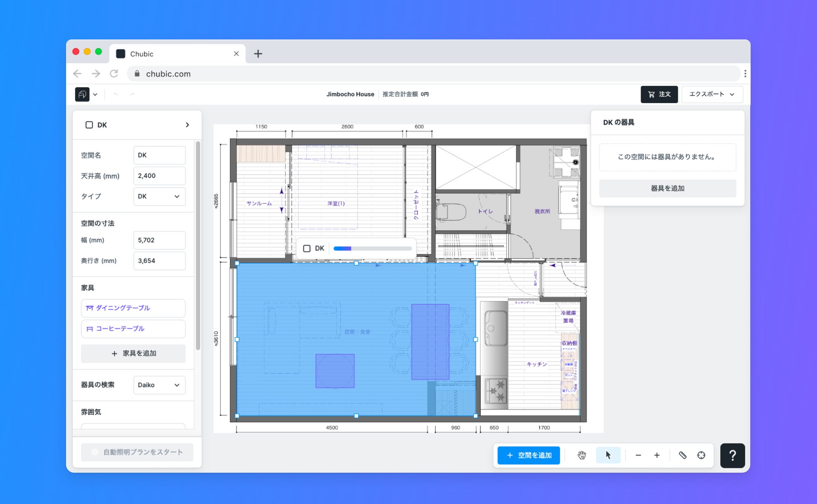Open the help question mark button
Image resolution: width=817 pixels, height=504 pixels.
click(x=732, y=455)
